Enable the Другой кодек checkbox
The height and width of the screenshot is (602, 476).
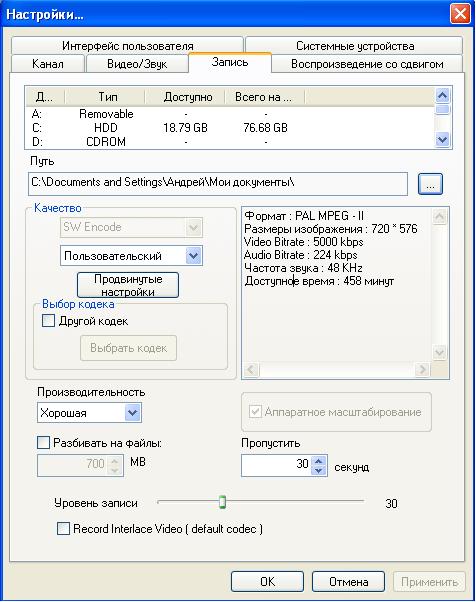48,321
